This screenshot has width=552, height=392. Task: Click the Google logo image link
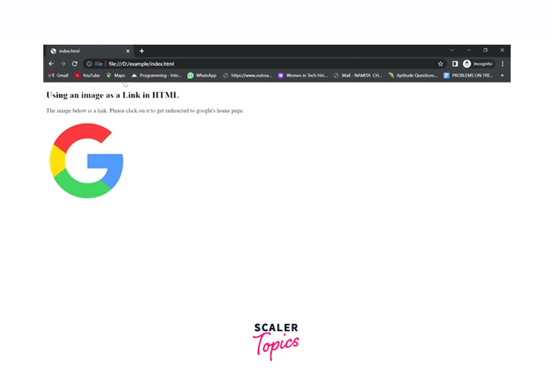[x=87, y=161]
